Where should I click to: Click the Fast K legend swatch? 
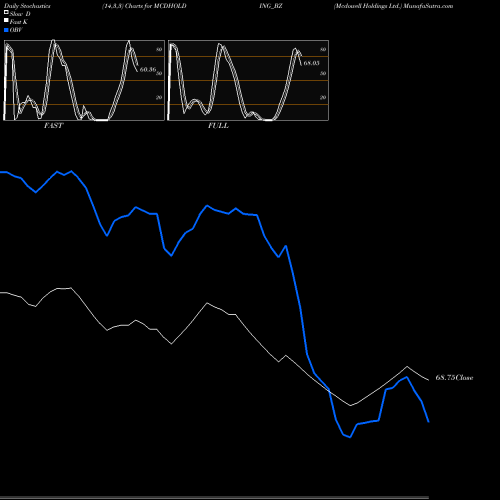[6, 21]
